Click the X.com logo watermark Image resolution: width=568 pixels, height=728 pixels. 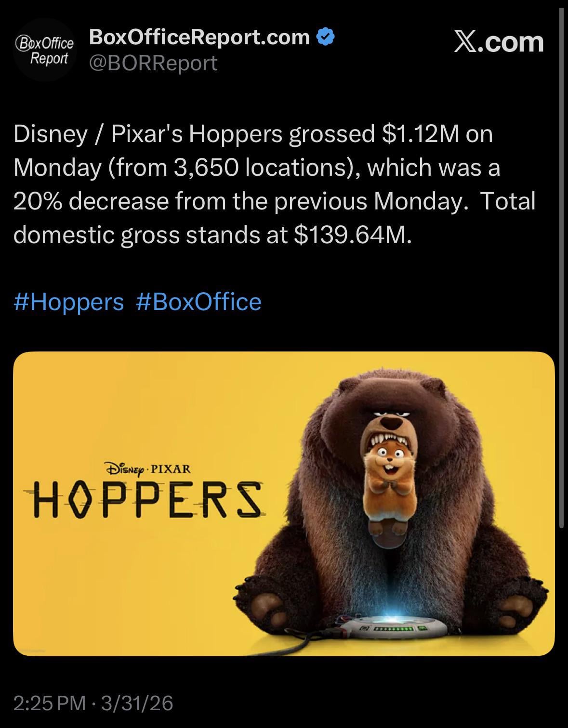pyautogui.click(x=499, y=42)
